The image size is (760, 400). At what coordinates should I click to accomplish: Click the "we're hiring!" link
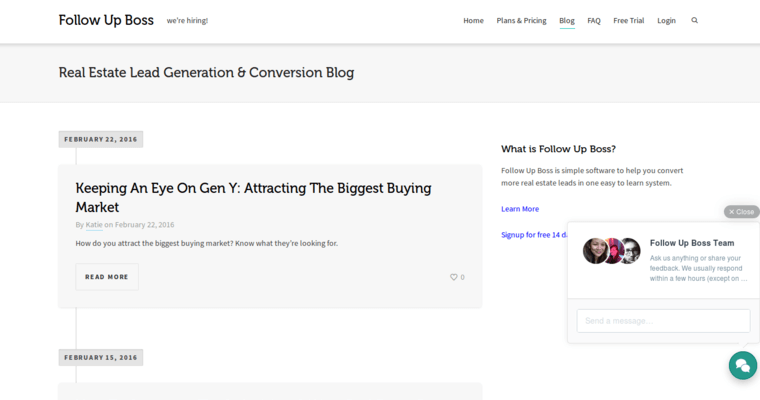pos(187,20)
